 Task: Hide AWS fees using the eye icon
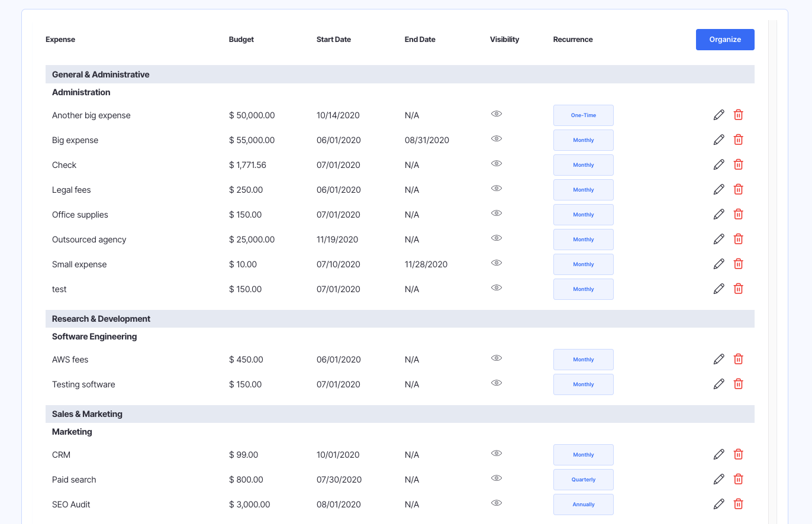coord(497,358)
